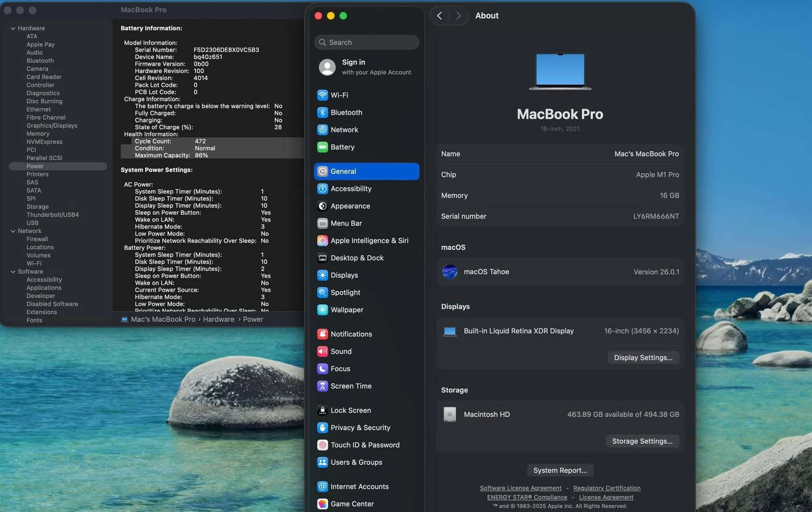Click the Desktop & Dock icon
812x512 pixels.
click(322, 258)
